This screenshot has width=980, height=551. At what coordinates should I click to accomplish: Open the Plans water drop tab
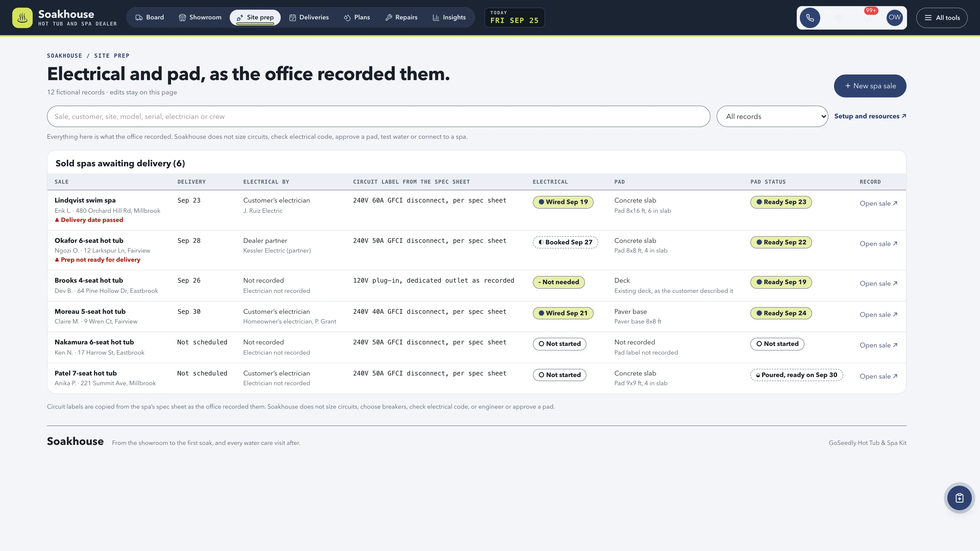point(357,18)
